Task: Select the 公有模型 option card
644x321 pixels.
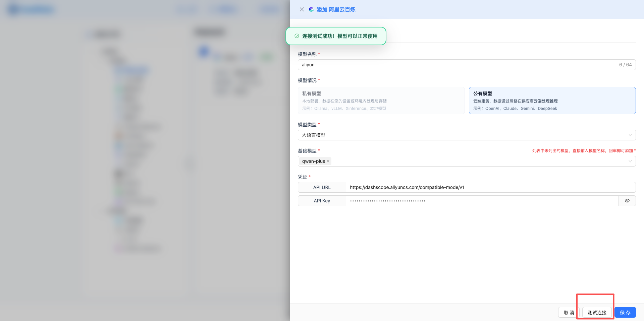Action: [x=552, y=101]
